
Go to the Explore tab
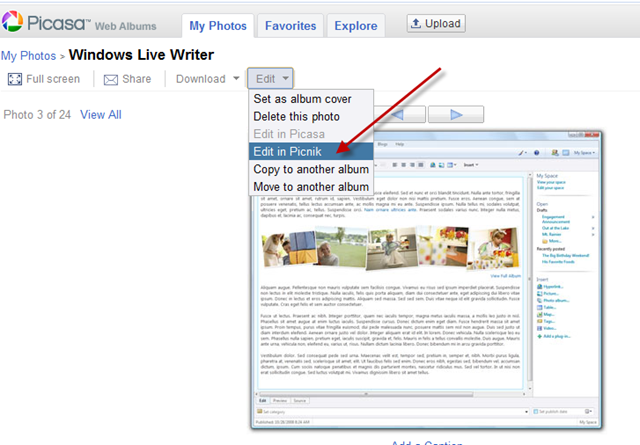[x=356, y=26]
